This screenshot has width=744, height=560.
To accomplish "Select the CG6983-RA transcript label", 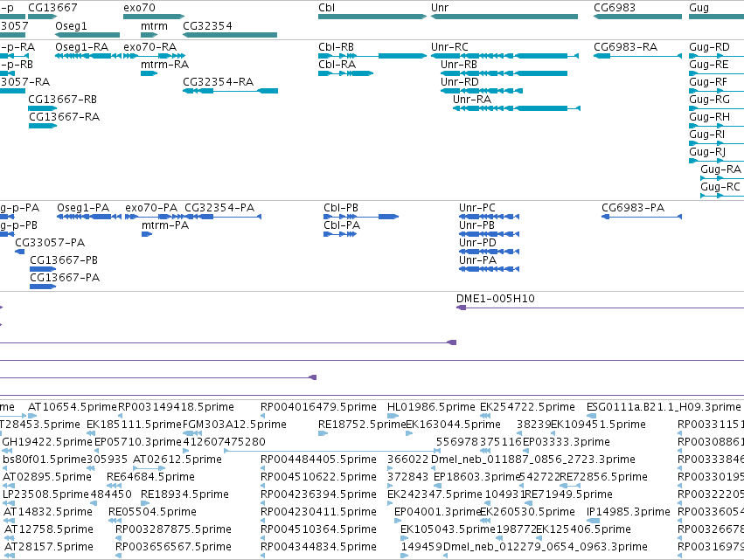I will coord(625,47).
